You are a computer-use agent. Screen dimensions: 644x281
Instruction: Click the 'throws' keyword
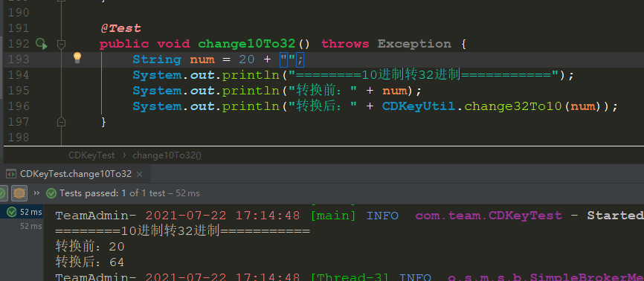[345, 44]
